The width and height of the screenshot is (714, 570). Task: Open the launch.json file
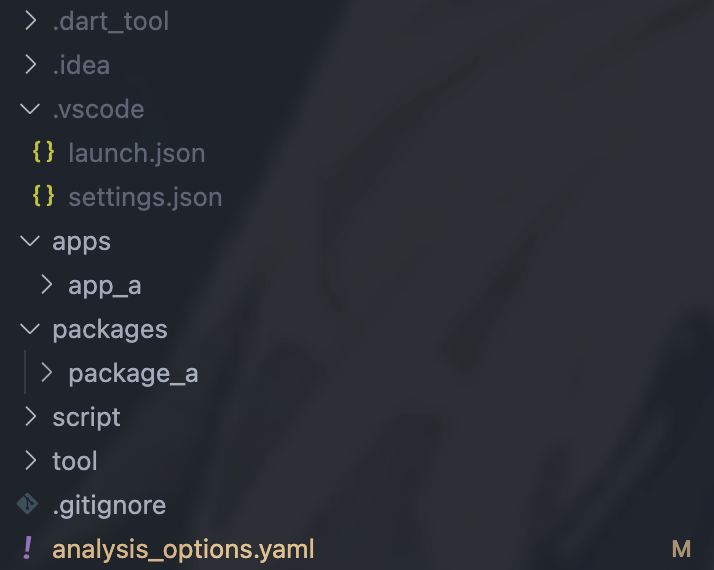pyautogui.click(x=136, y=153)
